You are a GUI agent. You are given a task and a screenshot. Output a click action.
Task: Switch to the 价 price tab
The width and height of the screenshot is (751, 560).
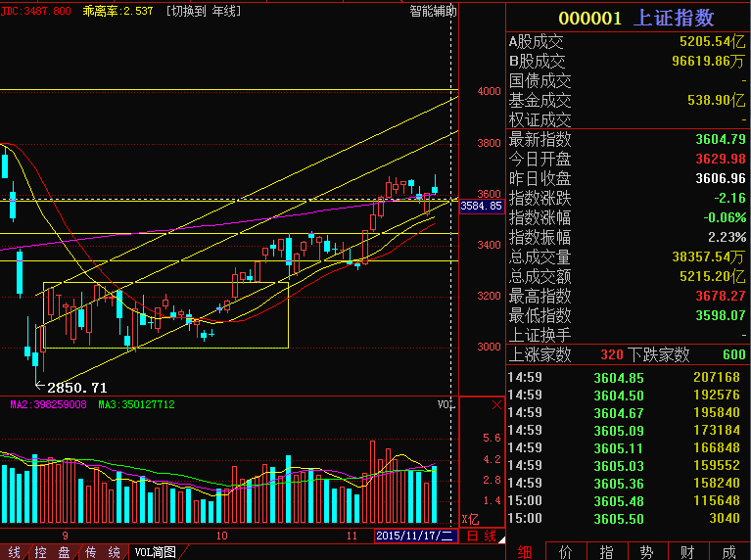pyautogui.click(x=566, y=551)
